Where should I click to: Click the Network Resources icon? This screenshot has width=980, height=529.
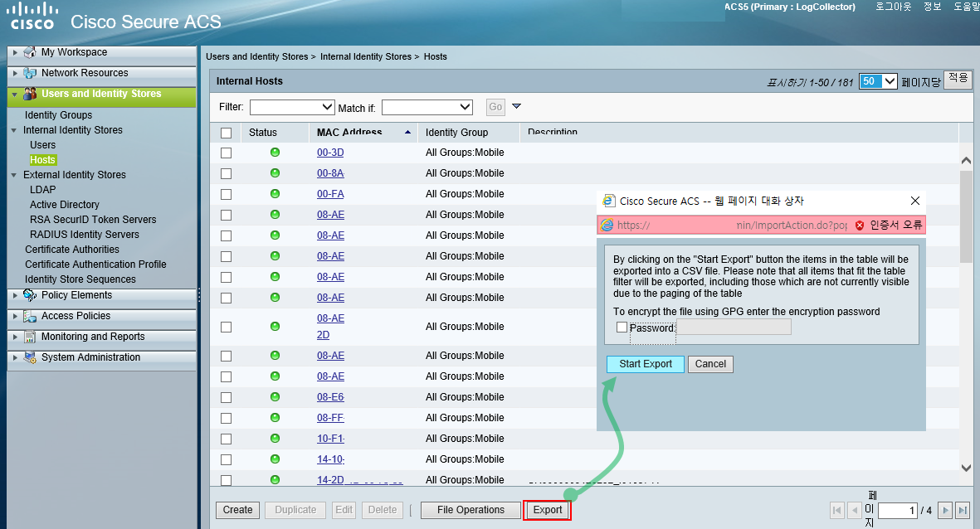[x=29, y=73]
